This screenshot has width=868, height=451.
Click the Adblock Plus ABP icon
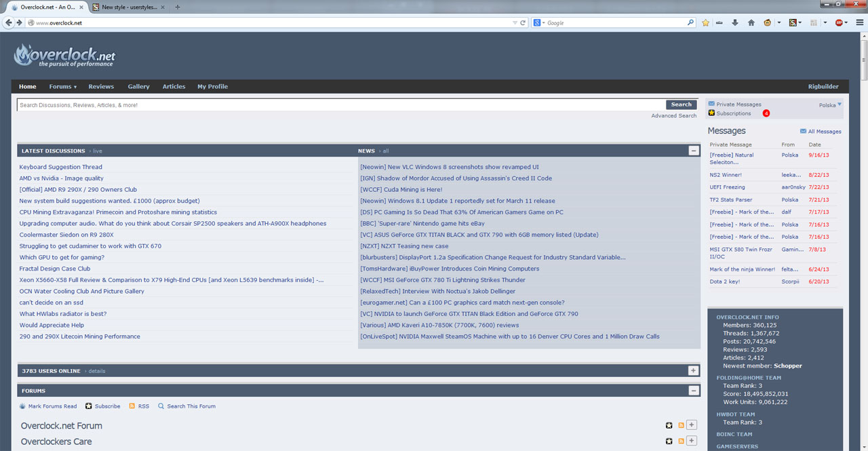coord(839,22)
